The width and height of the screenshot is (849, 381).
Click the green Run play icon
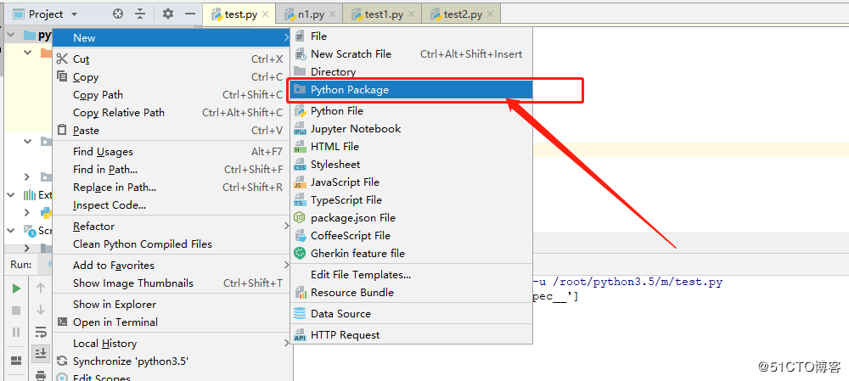point(16,288)
